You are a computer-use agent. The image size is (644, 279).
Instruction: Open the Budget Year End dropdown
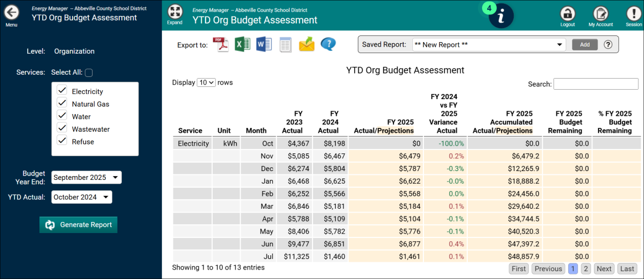(86, 178)
